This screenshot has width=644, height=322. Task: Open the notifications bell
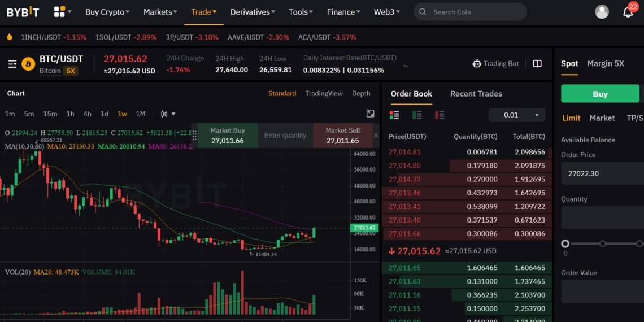tap(628, 12)
